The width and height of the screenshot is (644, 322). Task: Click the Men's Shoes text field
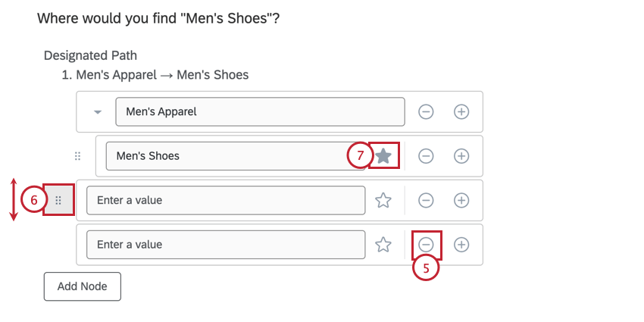[236, 156]
